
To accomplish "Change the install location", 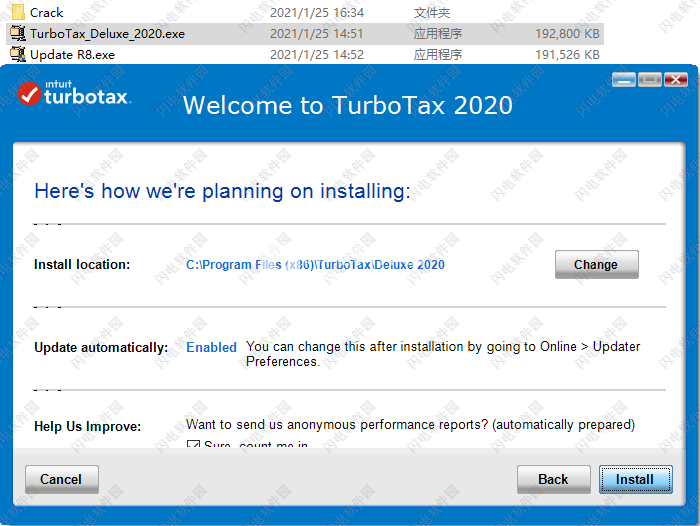I will (x=596, y=264).
